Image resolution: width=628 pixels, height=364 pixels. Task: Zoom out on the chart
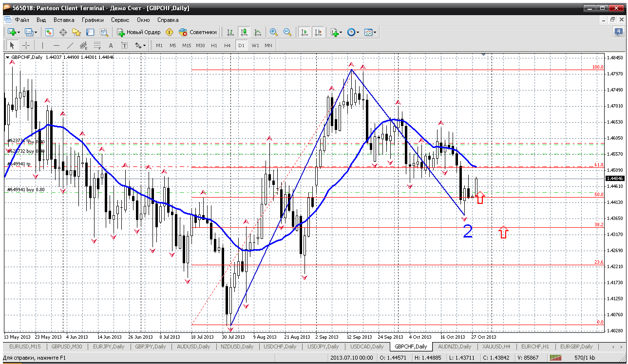coord(287,32)
